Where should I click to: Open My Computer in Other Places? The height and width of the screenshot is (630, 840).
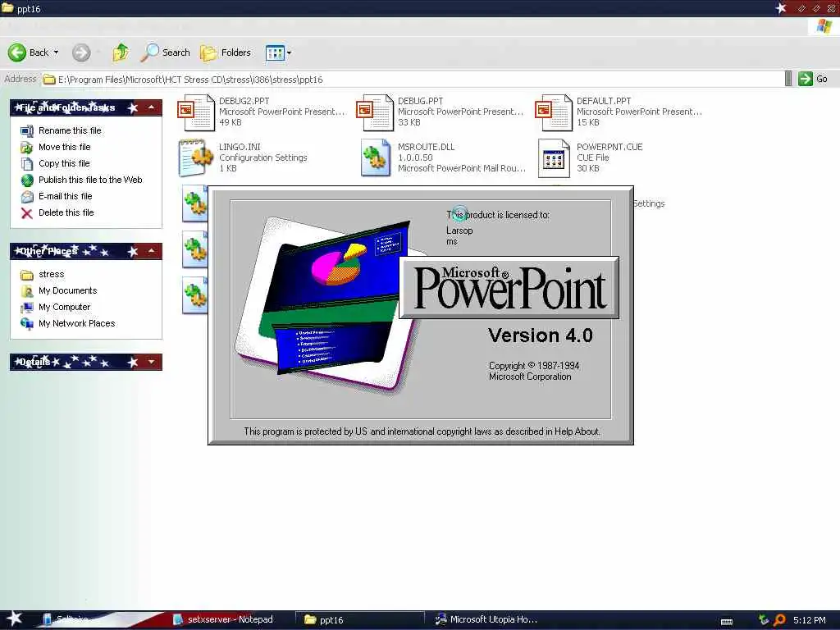click(64, 307)
